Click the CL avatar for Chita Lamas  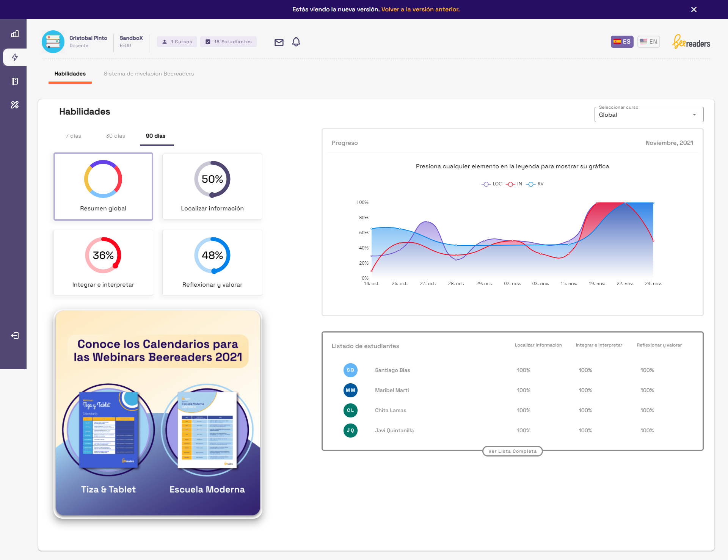pos(350,410)
